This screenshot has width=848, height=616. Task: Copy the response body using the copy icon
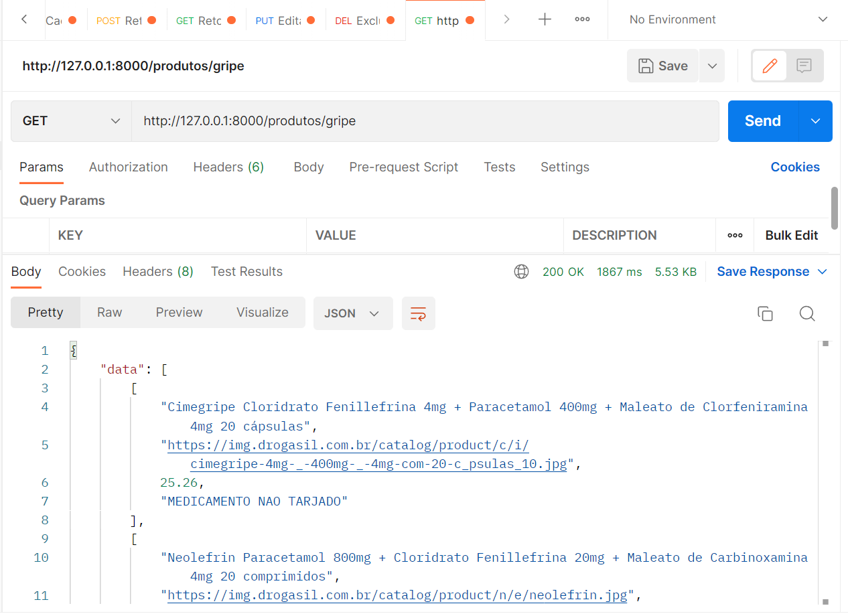tap(766, 313)
